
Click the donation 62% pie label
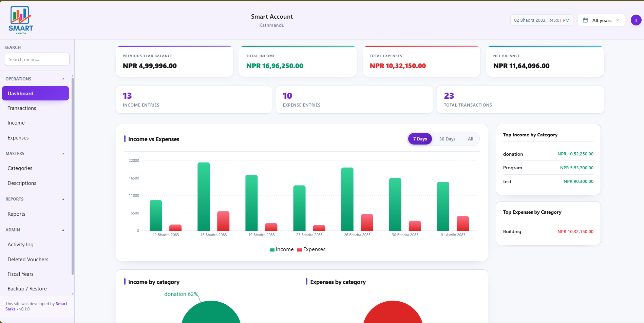(x=181, y=294)
